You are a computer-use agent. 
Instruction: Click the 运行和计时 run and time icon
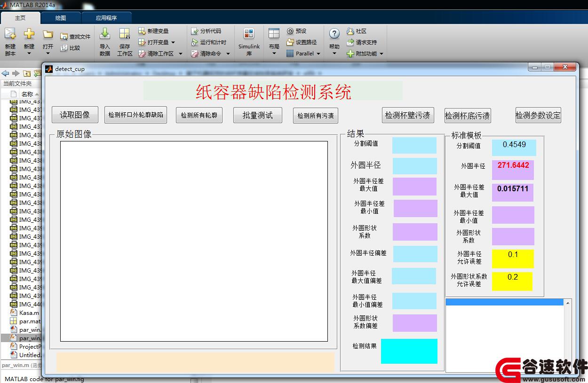click(x=195, y=42)
